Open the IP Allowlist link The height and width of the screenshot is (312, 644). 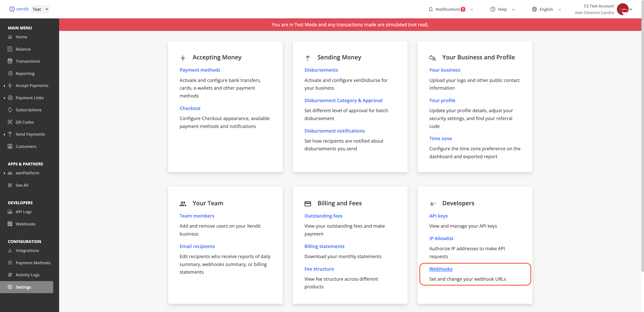[441, 239]
